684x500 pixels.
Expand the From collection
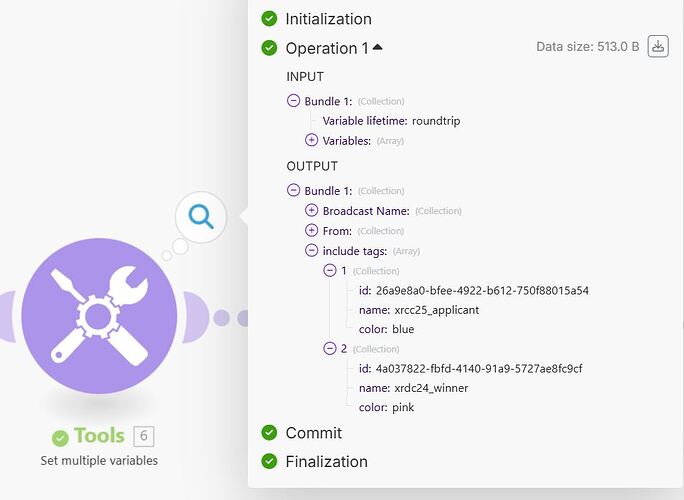point(311,230)
